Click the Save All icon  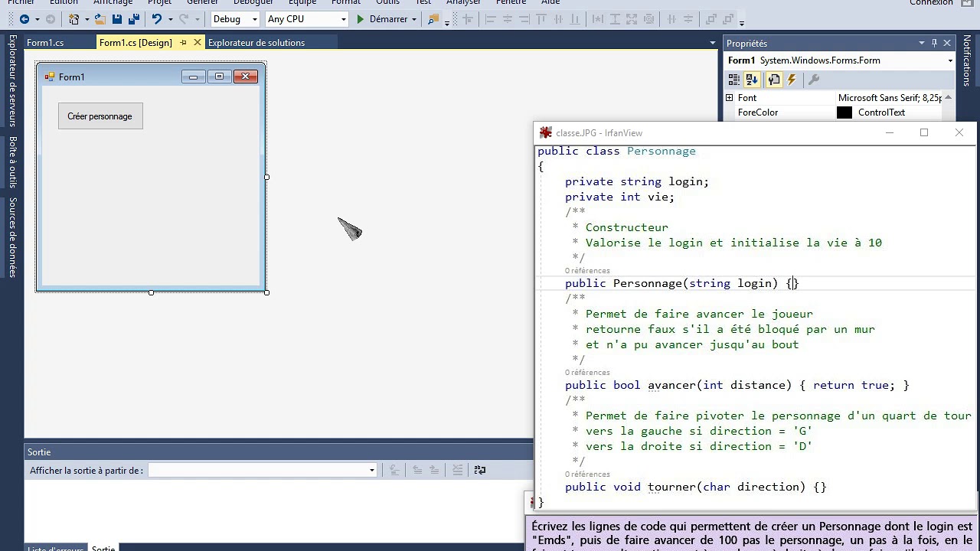click(x=134, y=19)
